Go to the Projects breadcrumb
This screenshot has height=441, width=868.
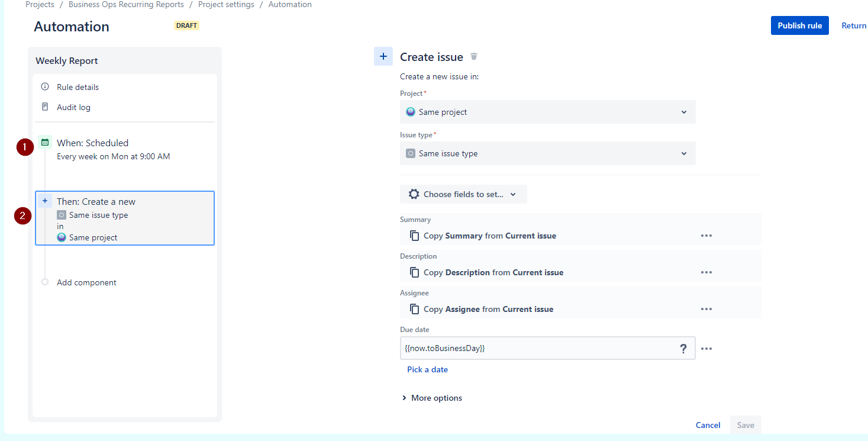tap(40, 5)
